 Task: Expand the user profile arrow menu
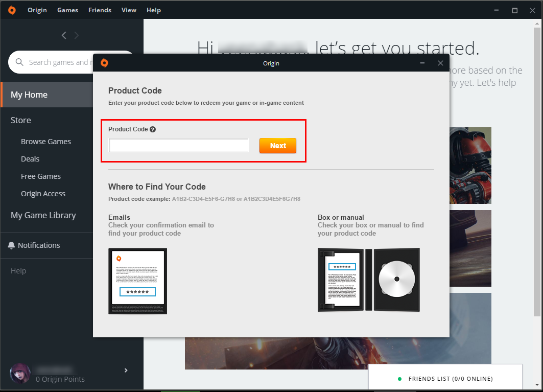pos(126,371)
